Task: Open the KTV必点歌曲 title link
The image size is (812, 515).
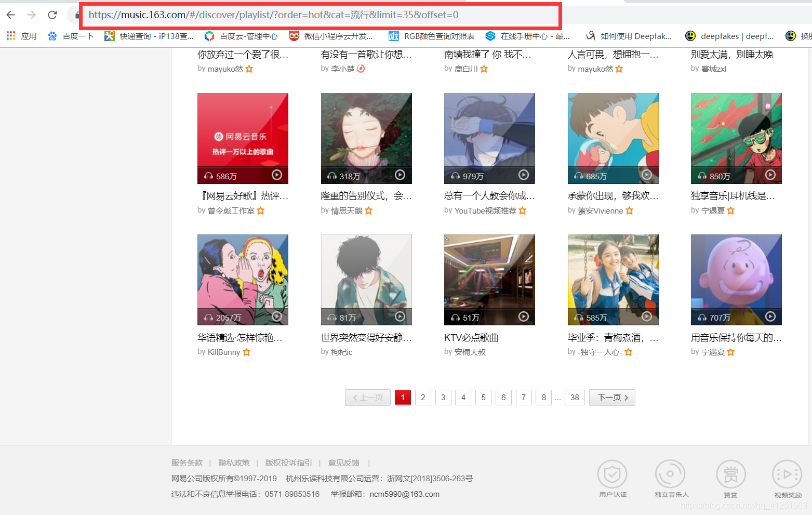Action: (471, 338)
